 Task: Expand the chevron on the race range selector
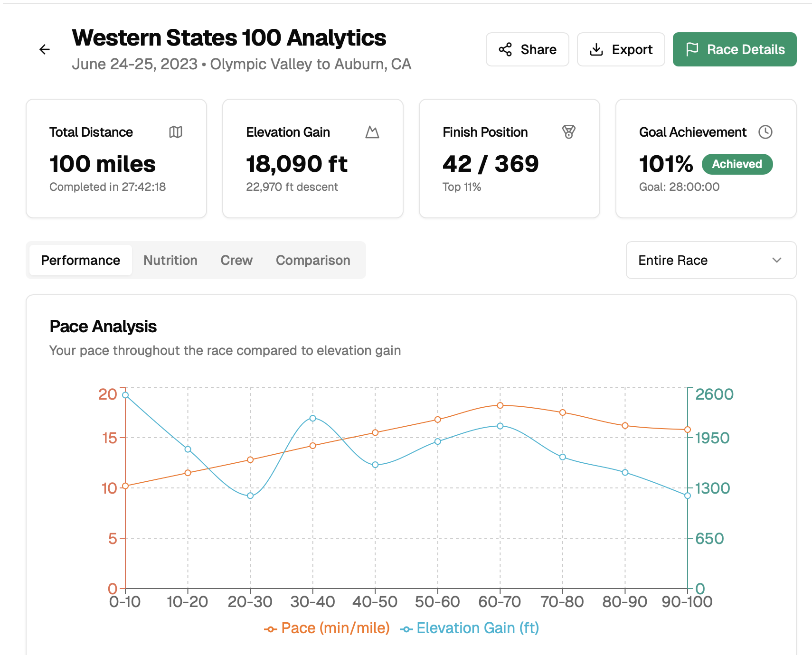click(x=777, y=260)
